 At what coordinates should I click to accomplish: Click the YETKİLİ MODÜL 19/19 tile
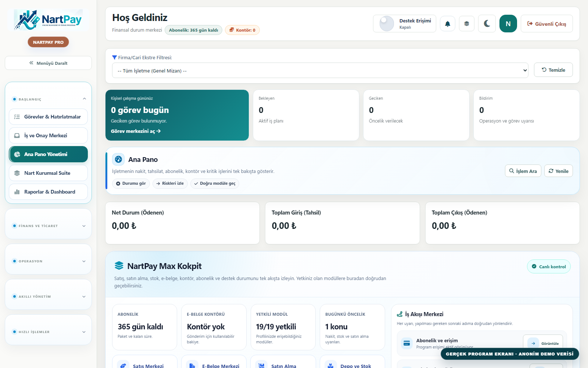[283, 327]
